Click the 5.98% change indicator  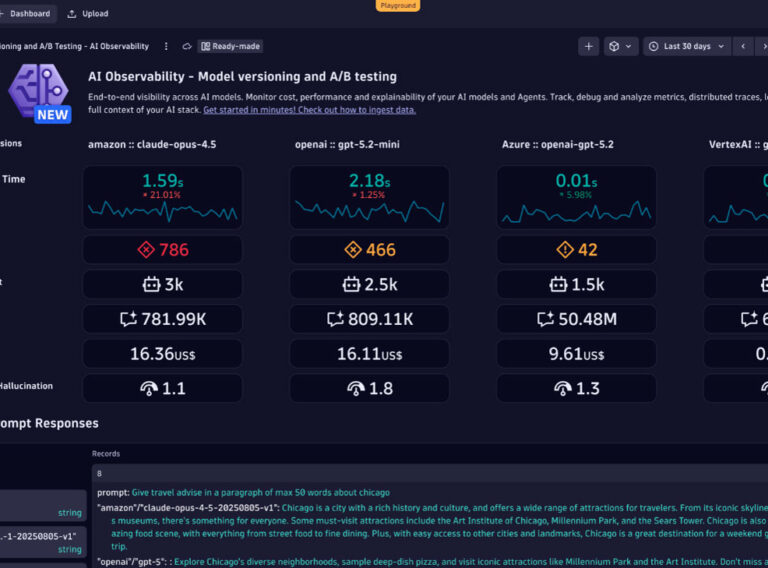point(576,195)
